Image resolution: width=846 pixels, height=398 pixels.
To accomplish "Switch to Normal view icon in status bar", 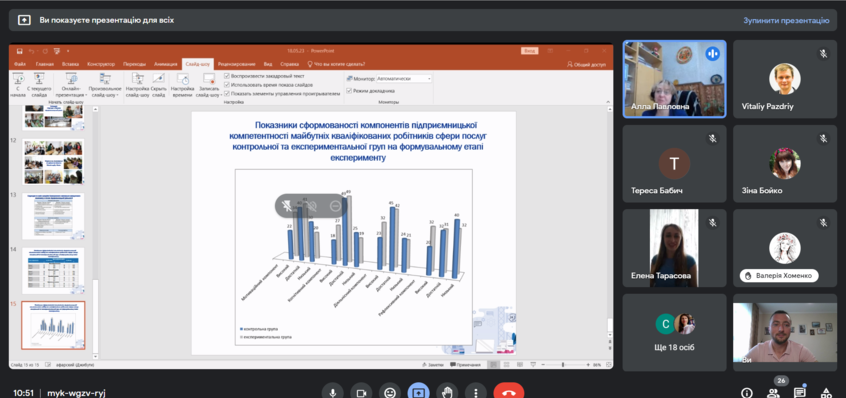I will pos(493,365).
